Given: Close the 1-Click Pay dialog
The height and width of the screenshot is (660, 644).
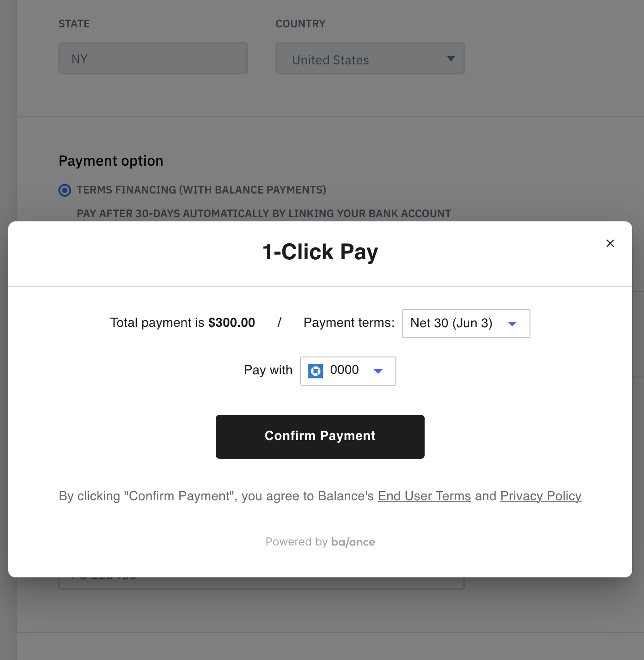Looking at the screenshot, I should tap(610, 243).
